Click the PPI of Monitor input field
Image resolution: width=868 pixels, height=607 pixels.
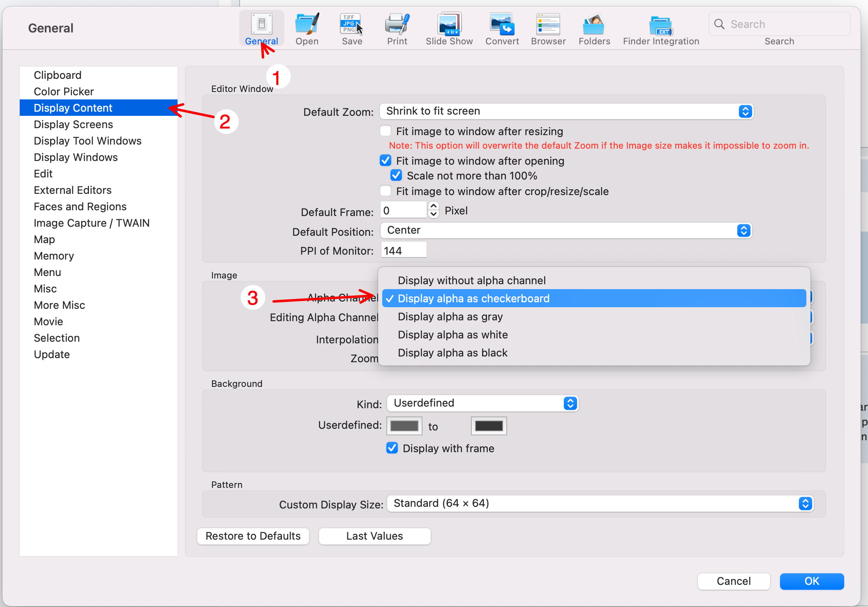click(404, 251)
